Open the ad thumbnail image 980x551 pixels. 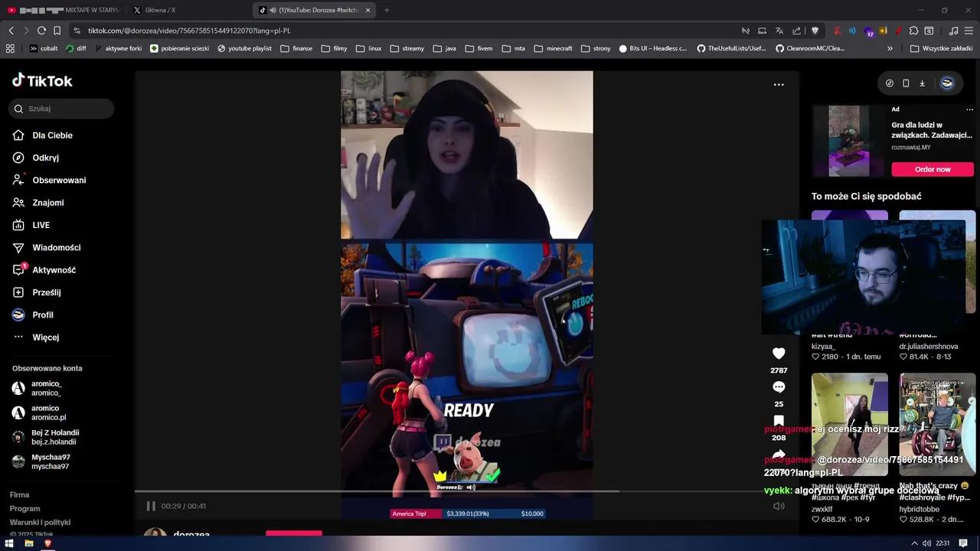[848, 141]
